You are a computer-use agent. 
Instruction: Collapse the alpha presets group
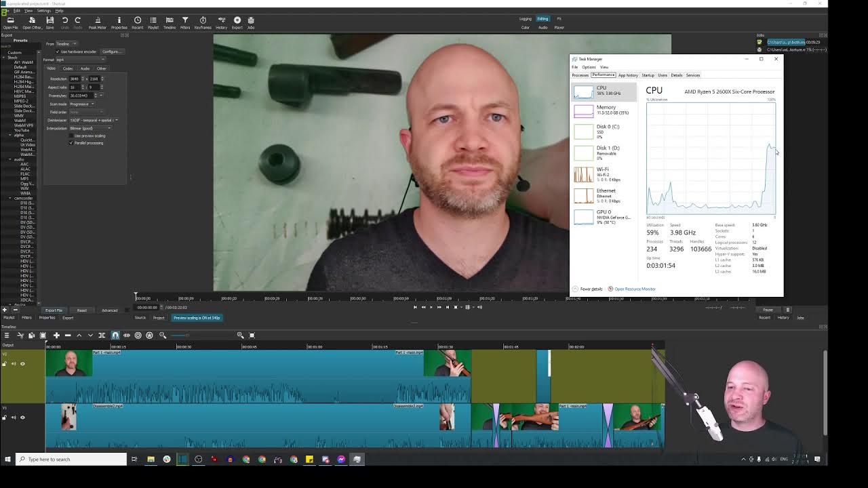click(10, 136)
